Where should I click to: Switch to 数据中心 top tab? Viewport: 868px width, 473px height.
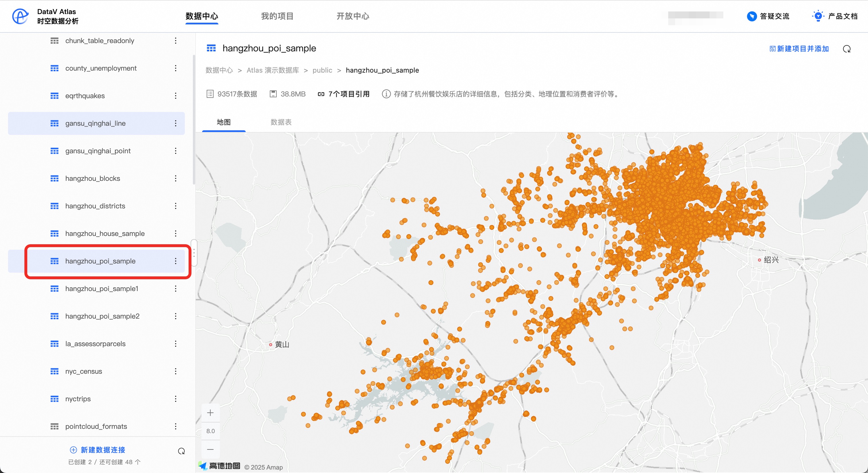[x=202, y=16]
